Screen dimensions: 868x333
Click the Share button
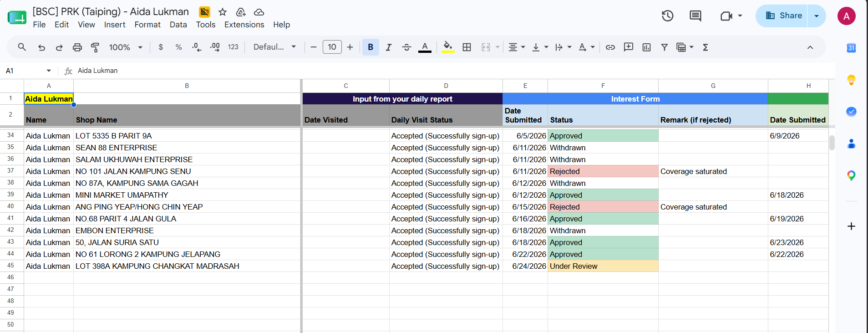783,15
